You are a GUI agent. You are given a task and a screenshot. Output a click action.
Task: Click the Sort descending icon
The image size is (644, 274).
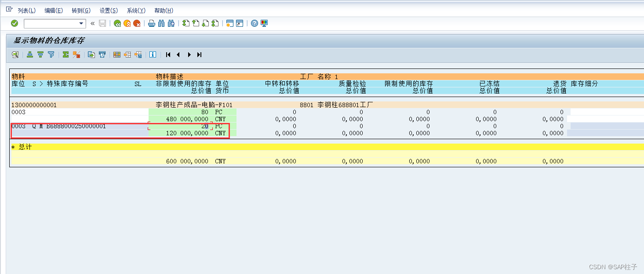point(40,54)
